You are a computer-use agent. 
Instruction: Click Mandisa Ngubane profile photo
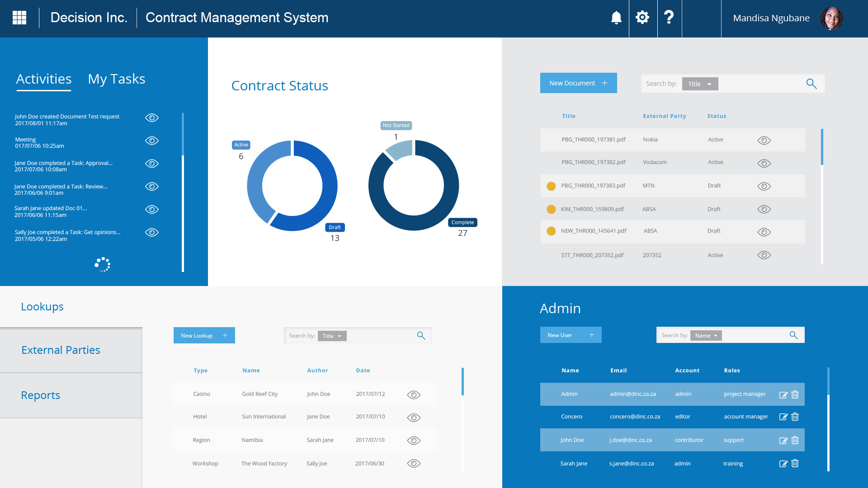[832, 19]
